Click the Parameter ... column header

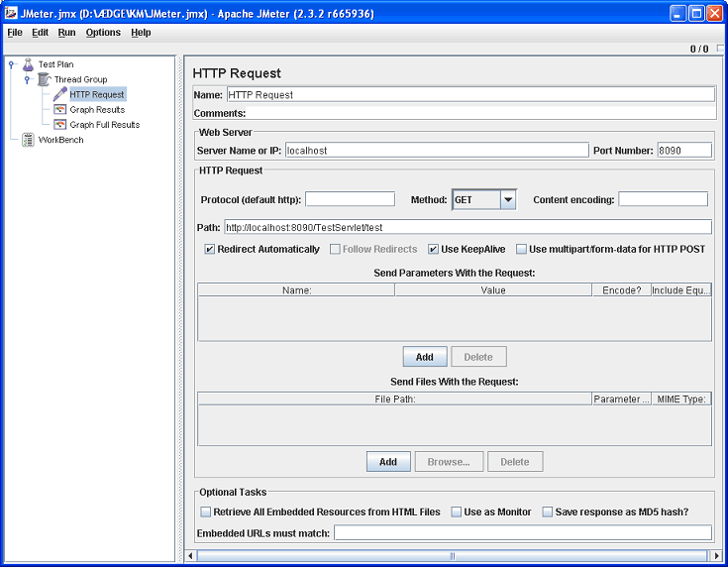pos(622,398)
